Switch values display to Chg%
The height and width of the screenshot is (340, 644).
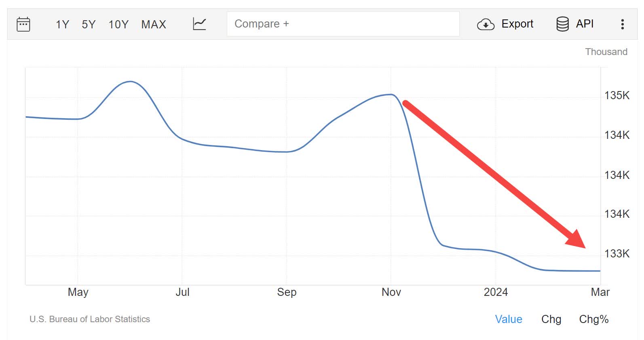[594, 319]
